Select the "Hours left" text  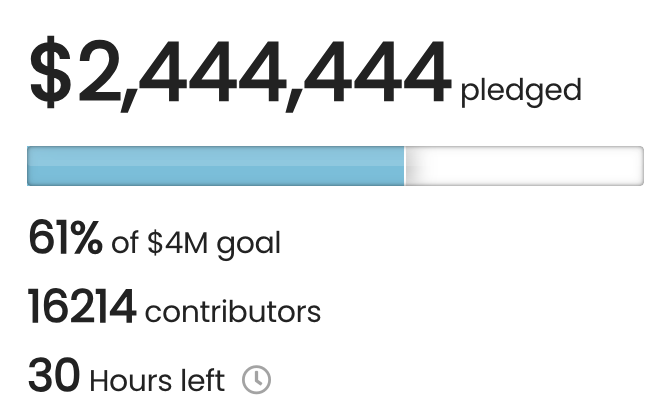click(x=157, y=381)
